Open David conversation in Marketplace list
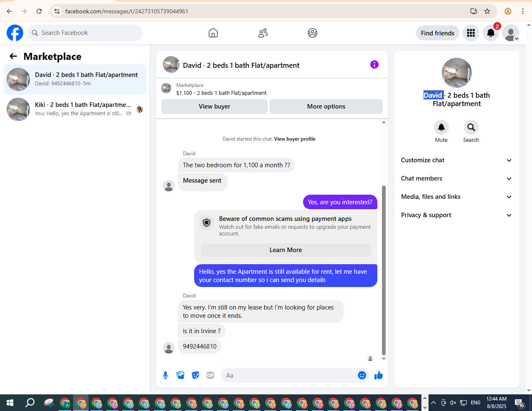The width and height of the screenshot is (532, 411). [75, 79]
